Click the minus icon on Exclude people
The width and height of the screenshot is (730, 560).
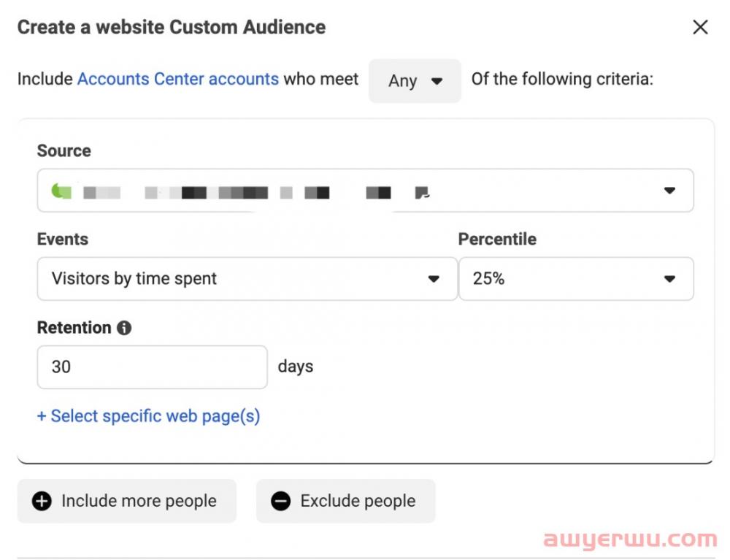click(280, 501)
